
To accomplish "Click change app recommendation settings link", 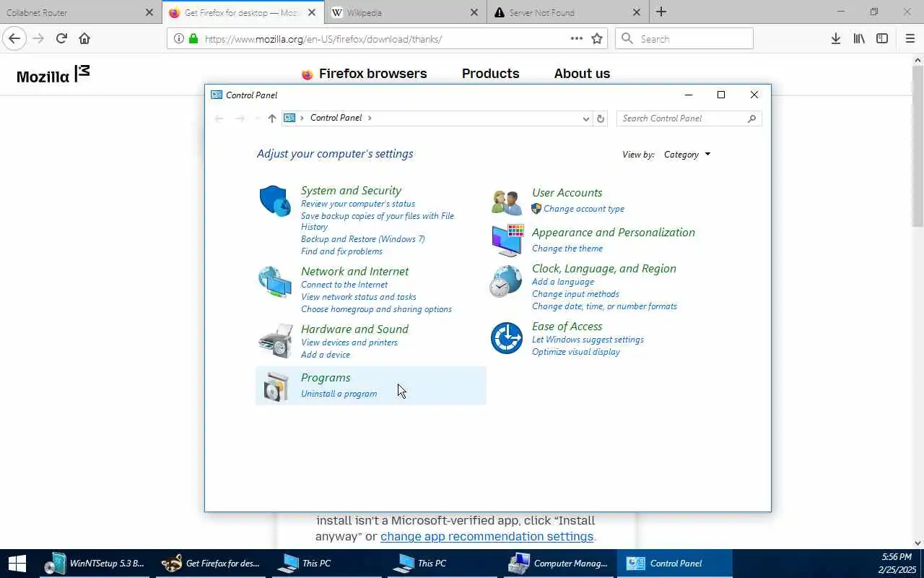I will tap(487, 536).
